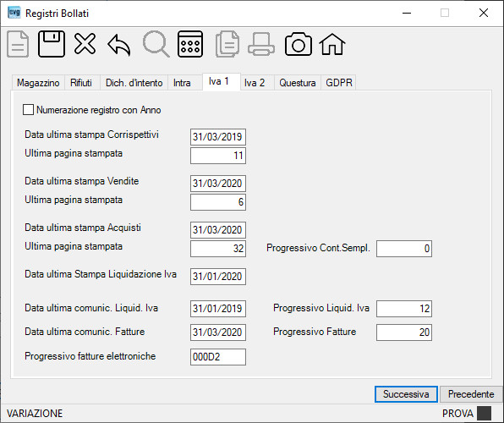Viewport: 504px width, 423px height.
Task: Click the dark square next to PROVA
Action: tap(484, 413)
